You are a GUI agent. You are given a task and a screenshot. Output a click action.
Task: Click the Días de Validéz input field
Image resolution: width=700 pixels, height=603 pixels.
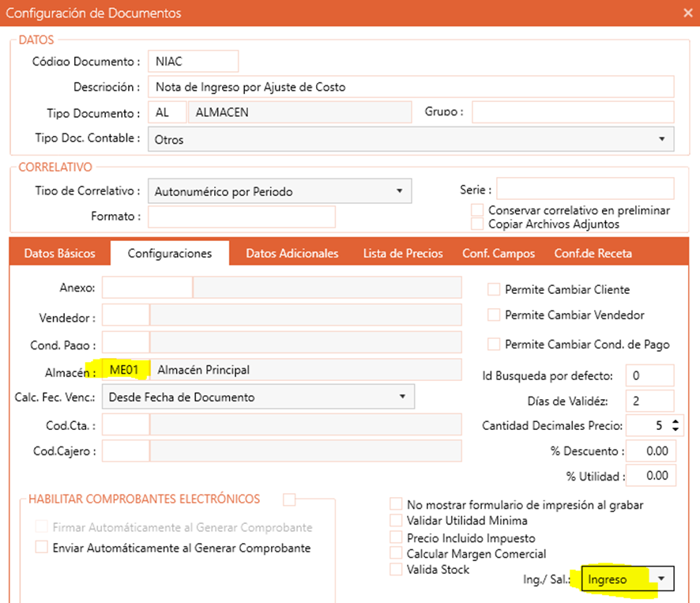649,401
